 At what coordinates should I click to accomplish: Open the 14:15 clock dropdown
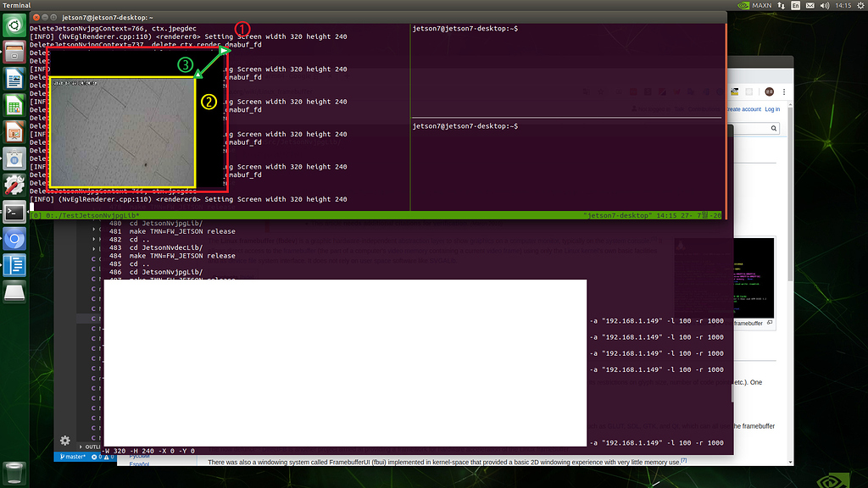843,5
